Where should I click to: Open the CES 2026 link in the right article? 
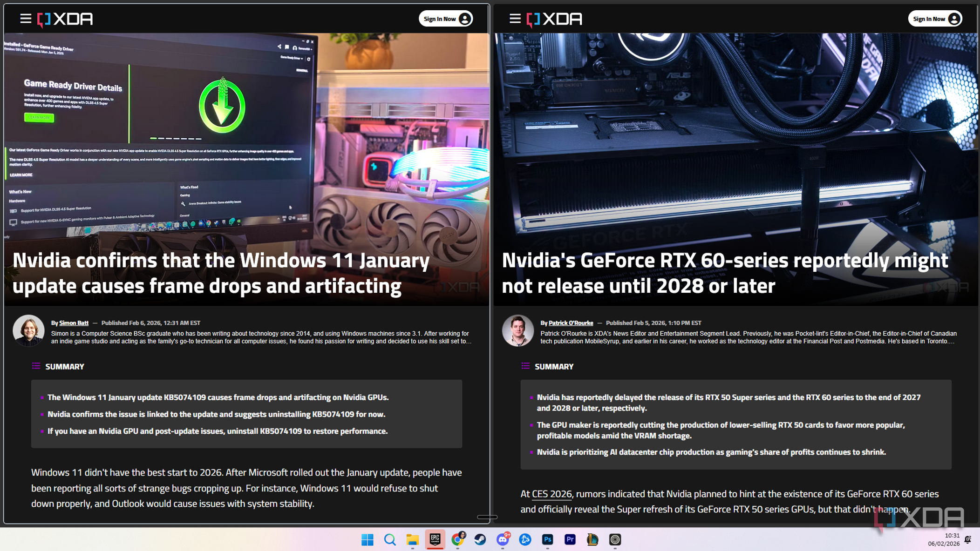(551, 494)
